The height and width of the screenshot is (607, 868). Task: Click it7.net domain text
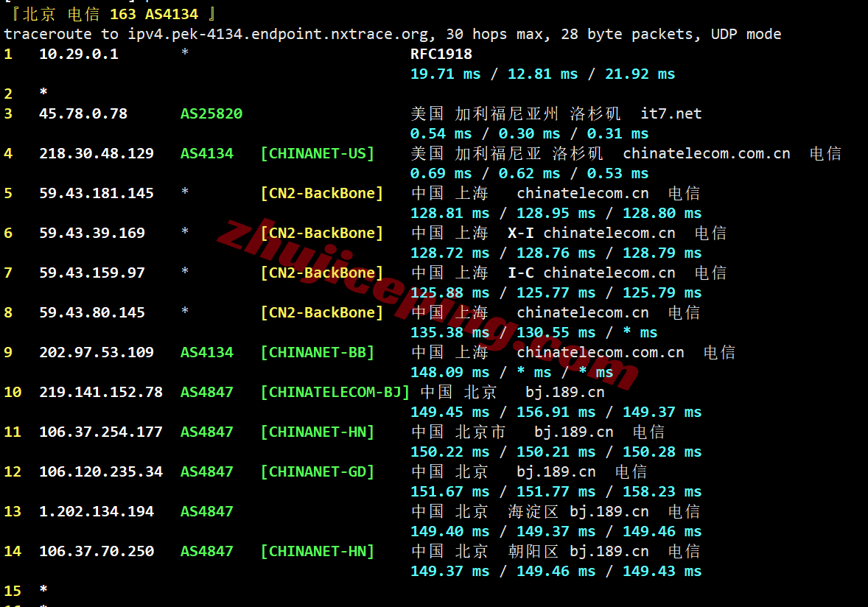pyautogui.click(x=671, y=114)
